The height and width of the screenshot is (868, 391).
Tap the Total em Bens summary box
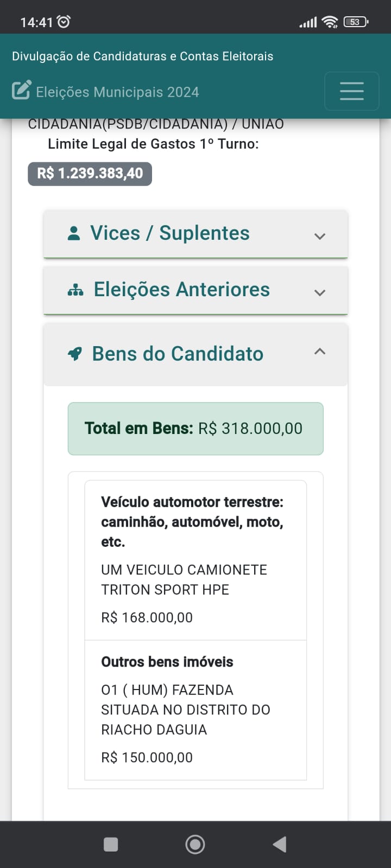(x=195, y=429)
